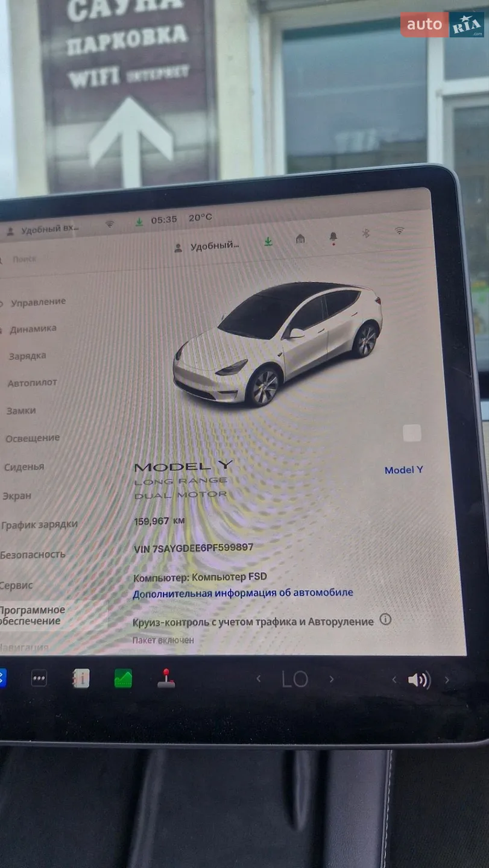The image size is (489, 868).
Task: Open the Безопасность settings section
Action: click(33, 555)
